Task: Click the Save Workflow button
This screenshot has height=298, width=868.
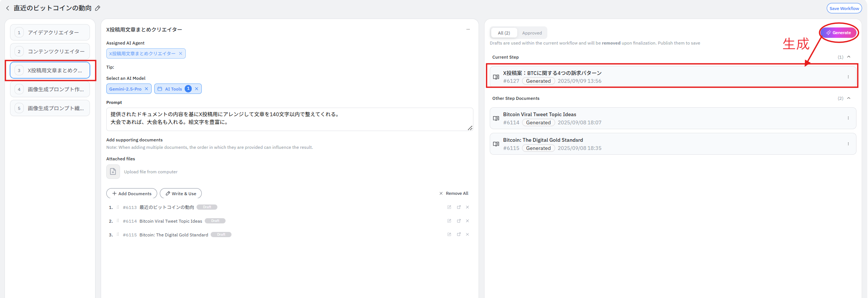Action: tap(844, 9)
